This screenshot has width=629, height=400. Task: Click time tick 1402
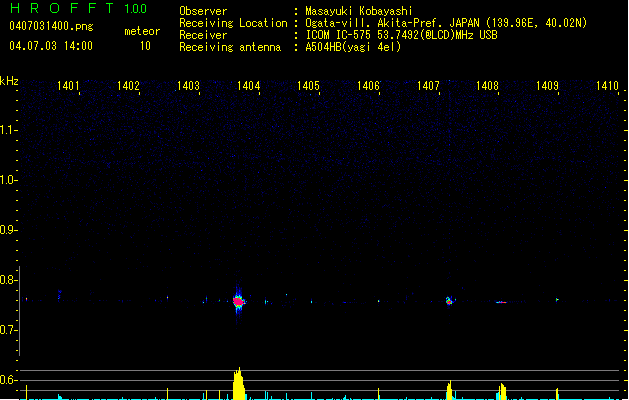pyautogui.click(x=128, y=86)
